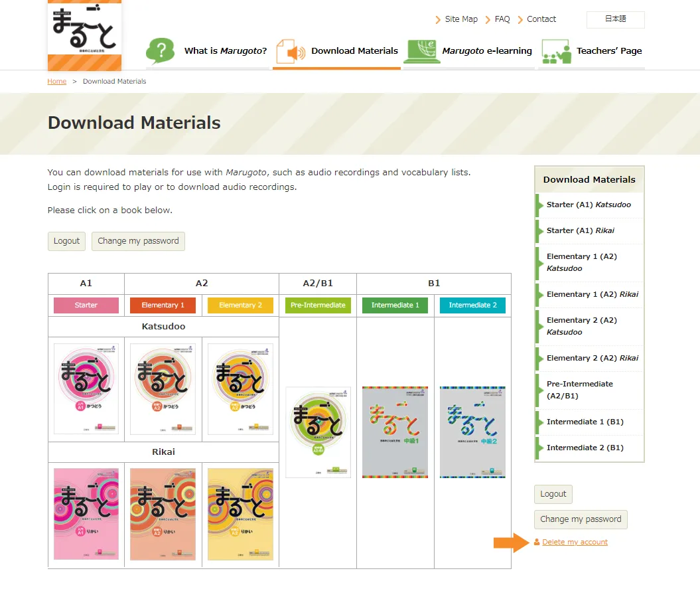Click the Rikai section heading in the table

click(x=163, y=452)
